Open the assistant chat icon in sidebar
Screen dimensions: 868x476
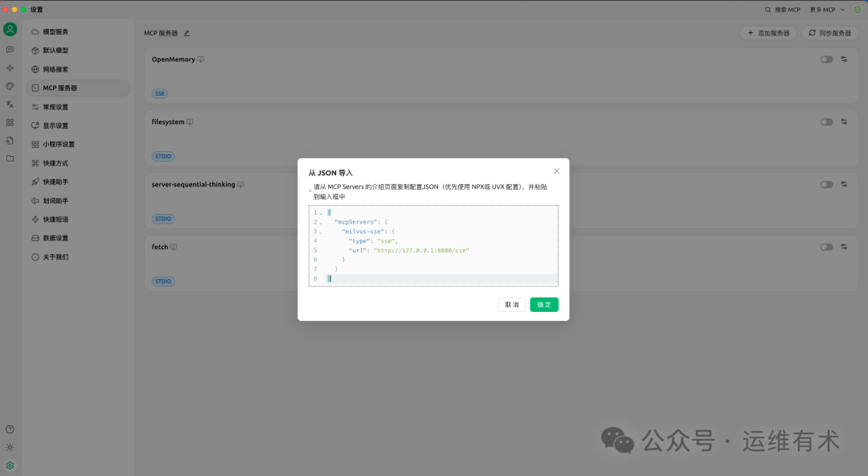coord(10,50)
